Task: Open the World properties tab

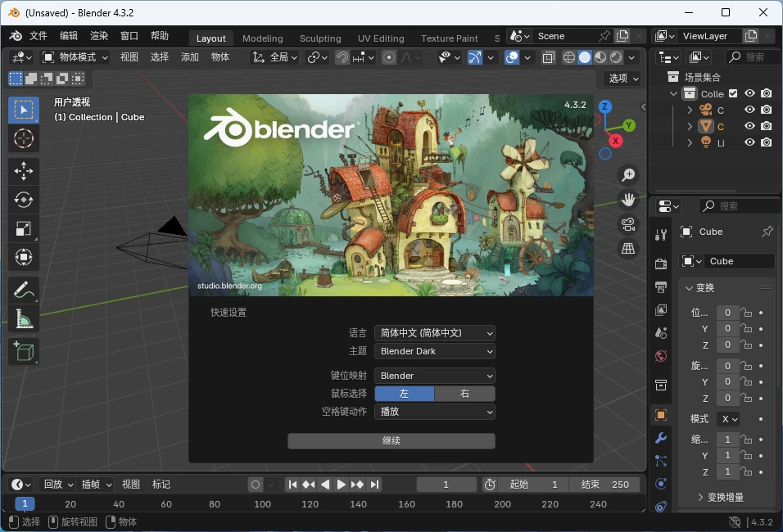Action: pos(661,356)
